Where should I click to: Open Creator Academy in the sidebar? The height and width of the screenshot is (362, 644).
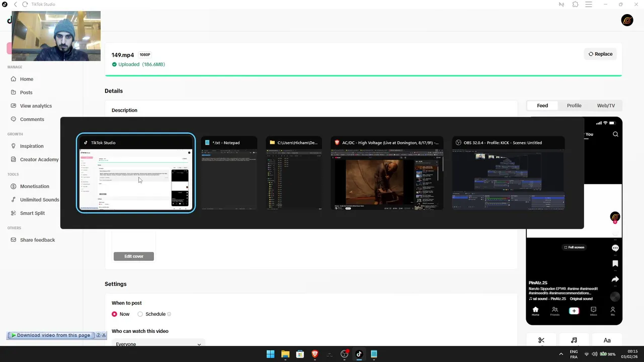[39, 159]
